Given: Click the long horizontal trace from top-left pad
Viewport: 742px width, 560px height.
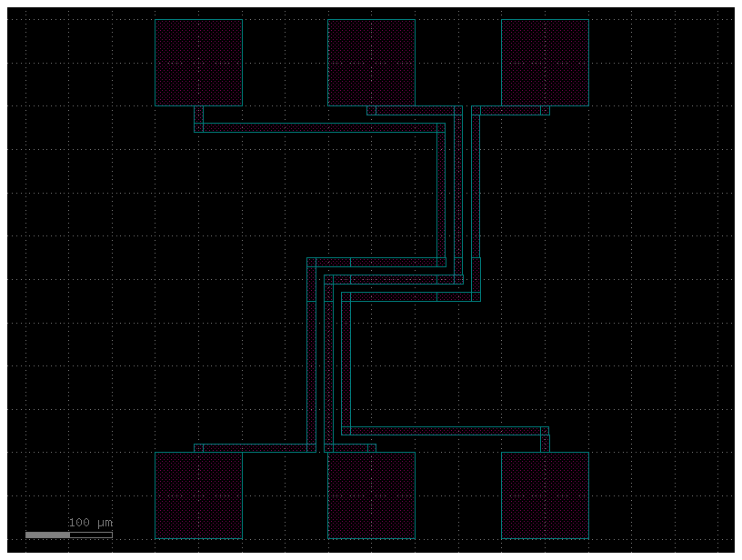Looking at the screenshot, I should pos(318,128).
